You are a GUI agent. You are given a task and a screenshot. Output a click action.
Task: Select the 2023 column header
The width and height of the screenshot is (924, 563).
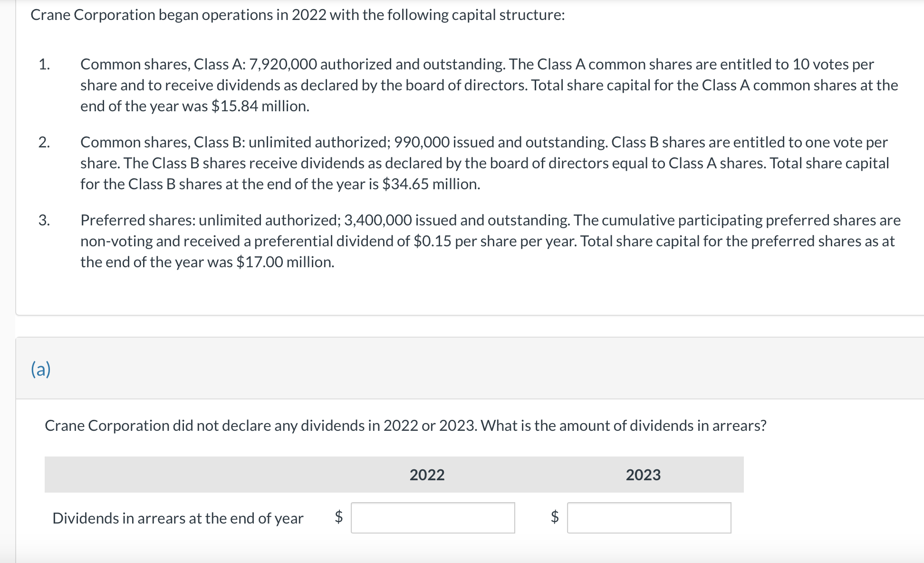pos(643,475)
